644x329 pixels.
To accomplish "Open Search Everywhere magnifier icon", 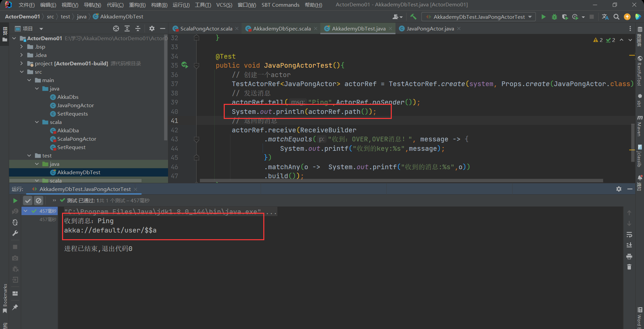I will click(x=616, y=17).
